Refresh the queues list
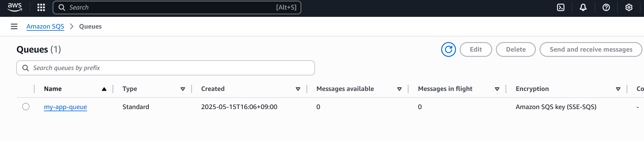The height and width of the screenshot is (141, 644). coord(449,49)
